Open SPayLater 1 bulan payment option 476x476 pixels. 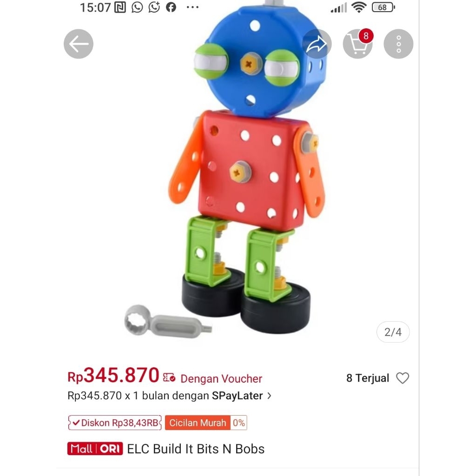click(x=169, y=396)
